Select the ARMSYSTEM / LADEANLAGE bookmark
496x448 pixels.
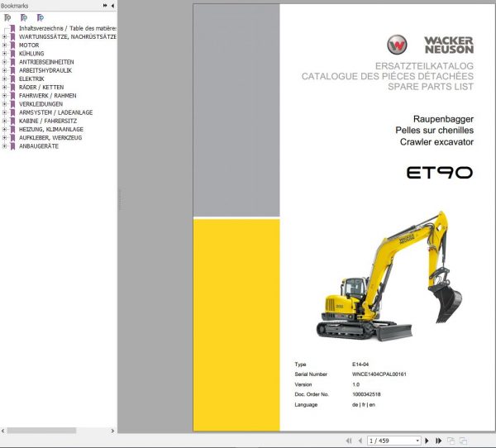pyautogui.click(x=55, y=112)
